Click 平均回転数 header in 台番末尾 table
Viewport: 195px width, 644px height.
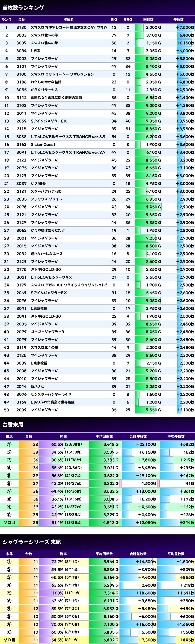(104, 436)
